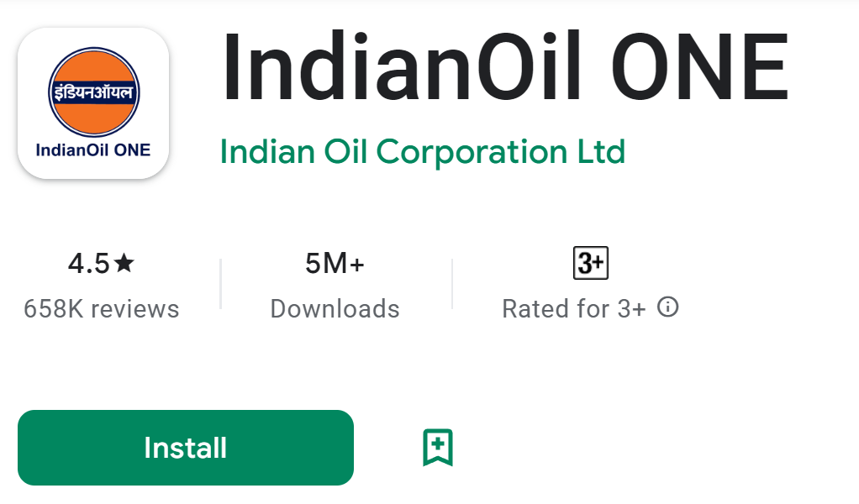Click info icon beside Rated for 3+
Image resolution: width=859 pixels, height=504 pixels.
click(x=667, y=308)
